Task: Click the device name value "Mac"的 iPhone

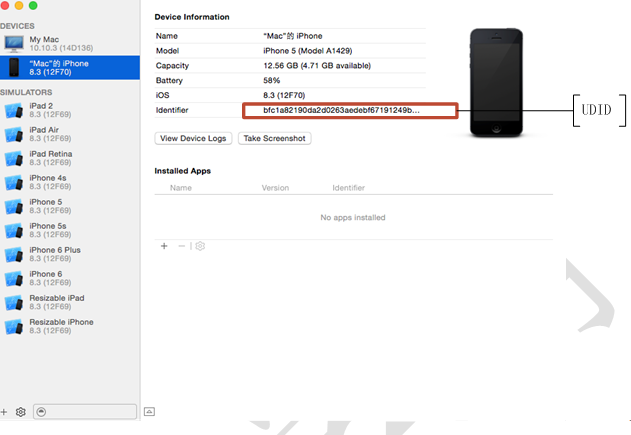Action: click(293, 36)
